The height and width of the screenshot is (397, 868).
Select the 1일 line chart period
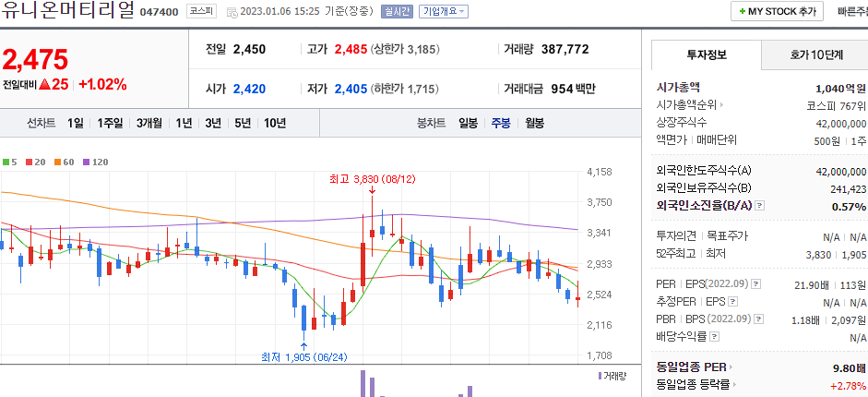point(76,123)
